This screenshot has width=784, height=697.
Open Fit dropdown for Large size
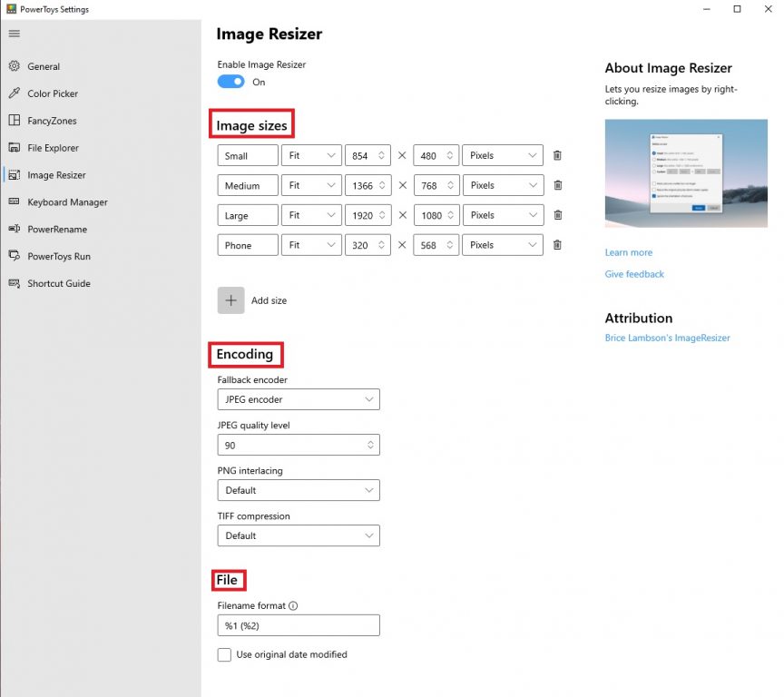[x=311, y=215]
